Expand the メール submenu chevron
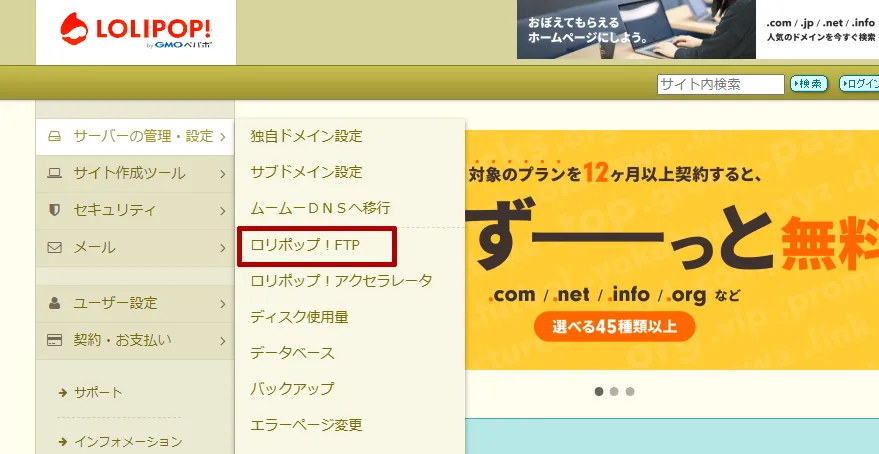The image size is (879, 454). [x=221, y=247]
